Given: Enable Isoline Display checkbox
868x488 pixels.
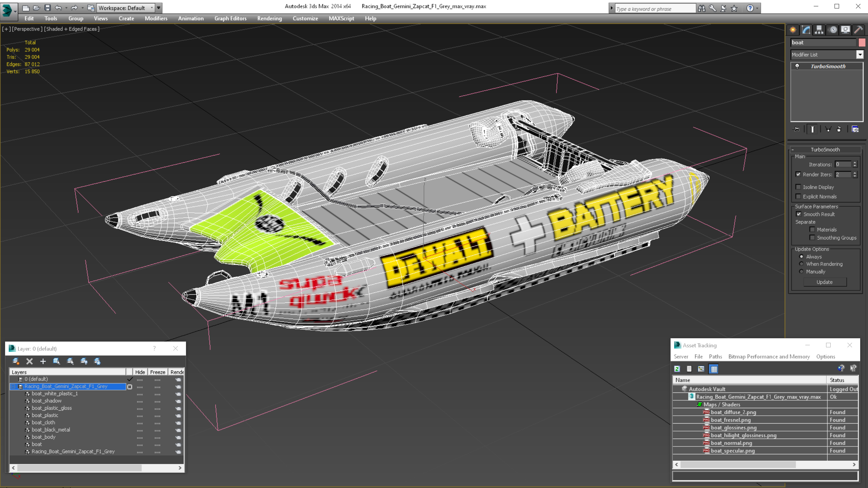Looking at the screenshot, I should (x=798, y=187).
